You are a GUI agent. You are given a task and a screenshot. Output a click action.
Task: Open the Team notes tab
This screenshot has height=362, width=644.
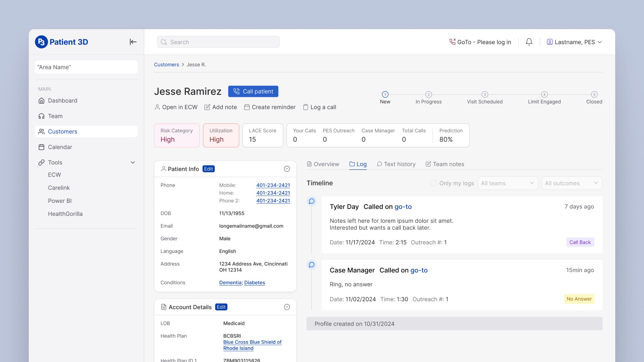click(445, 164)
